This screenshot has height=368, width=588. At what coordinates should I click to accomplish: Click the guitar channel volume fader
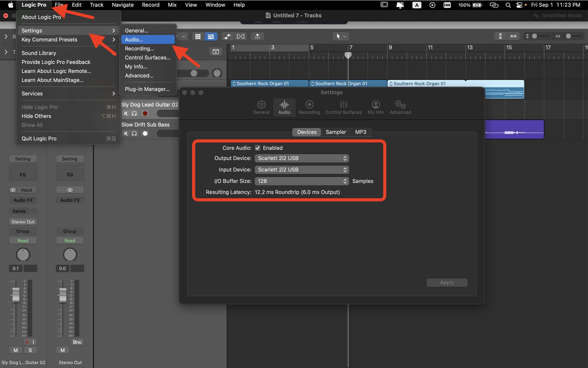(15, 295)
